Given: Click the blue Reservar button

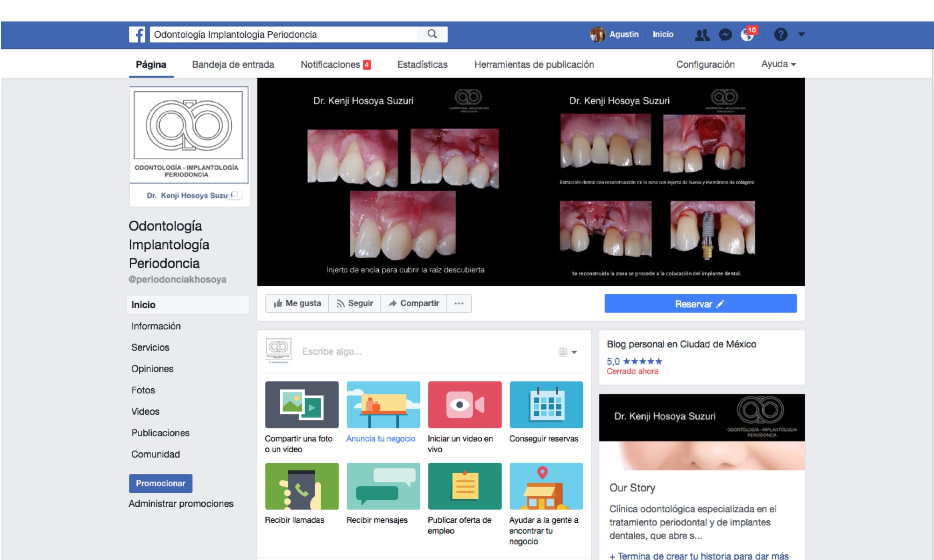Looking at the screenshot, I should [700, 304].
